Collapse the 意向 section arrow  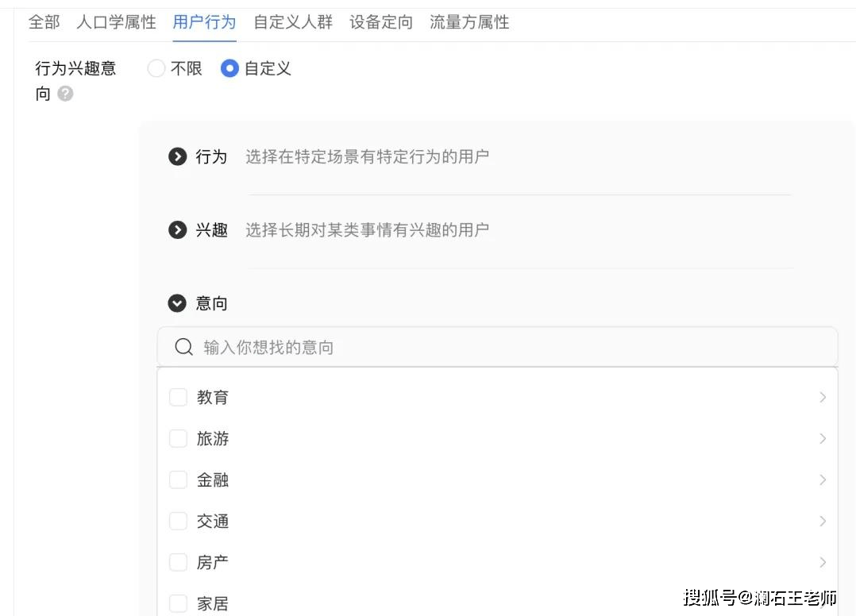pyautogui.click(x=177, y=302)
